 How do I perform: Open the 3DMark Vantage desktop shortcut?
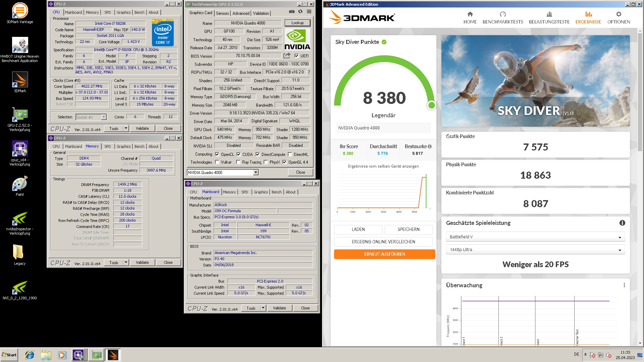tap(20, 13)
